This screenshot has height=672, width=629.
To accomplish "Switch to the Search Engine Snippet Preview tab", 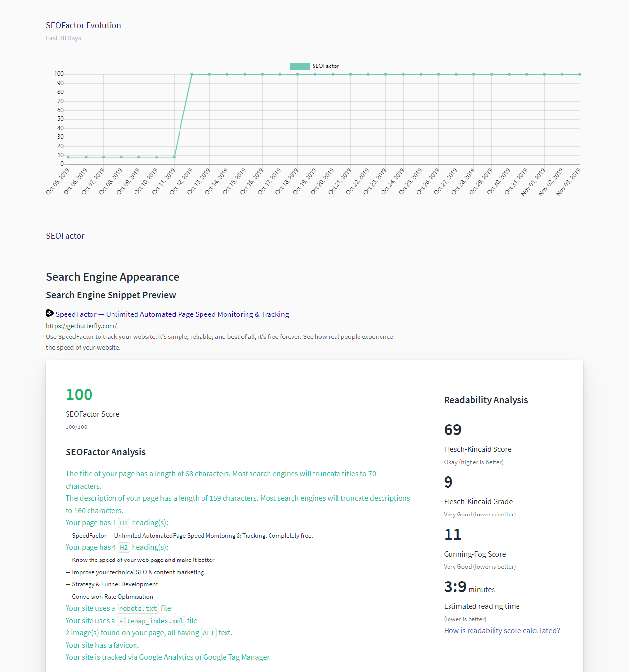I will coord(111,295).
